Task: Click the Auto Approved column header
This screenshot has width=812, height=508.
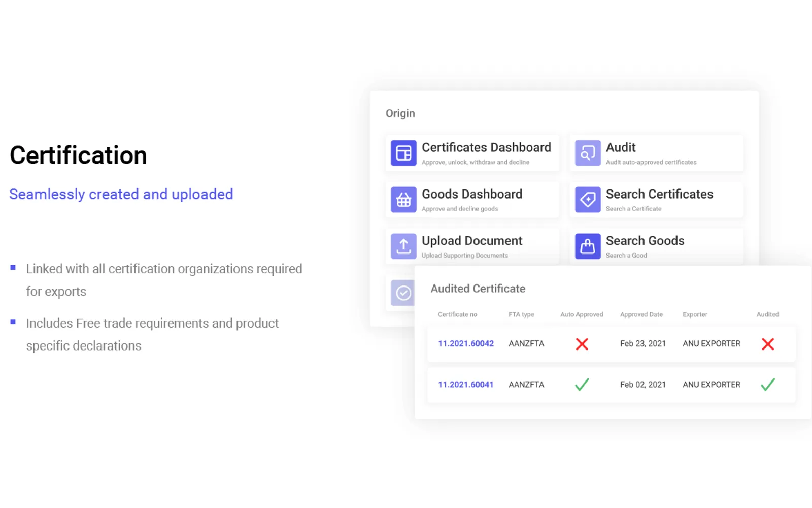Action: tap(582, 314)
